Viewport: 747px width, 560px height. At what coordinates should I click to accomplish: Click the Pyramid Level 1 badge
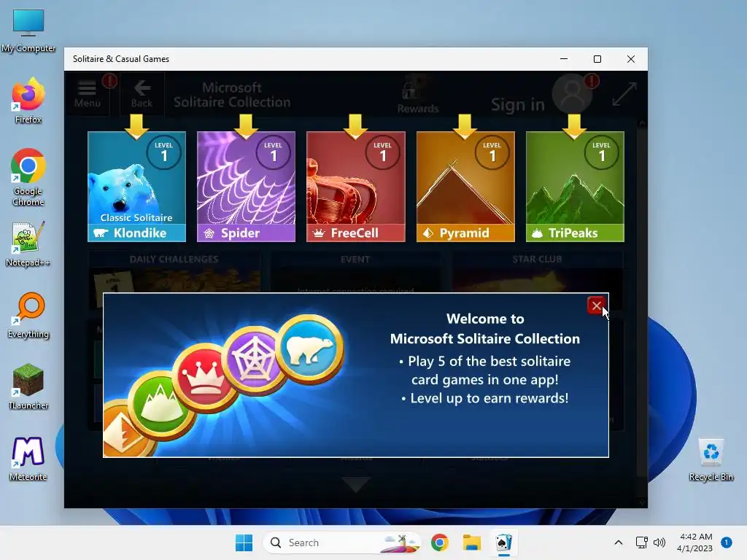[x=492, y=152]
